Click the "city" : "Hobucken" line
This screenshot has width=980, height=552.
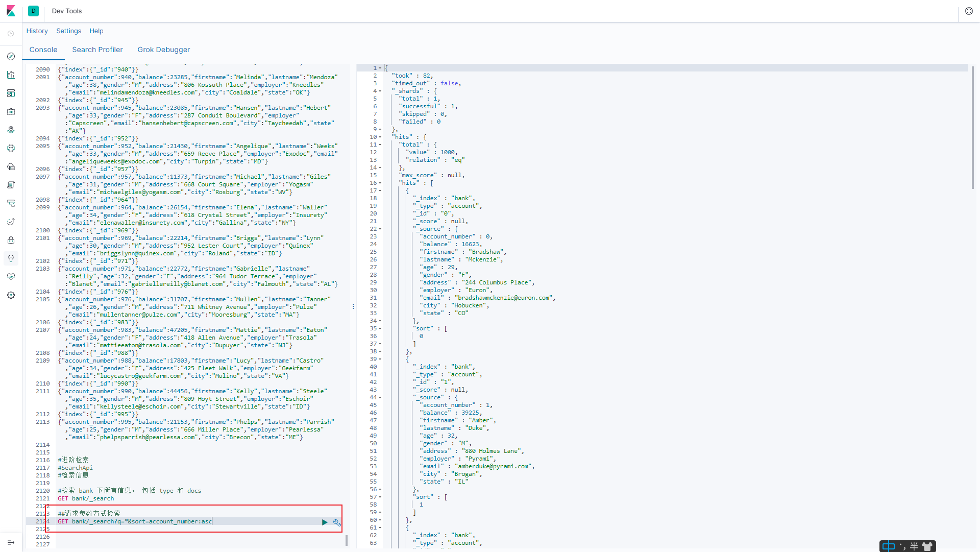(454, 305)
